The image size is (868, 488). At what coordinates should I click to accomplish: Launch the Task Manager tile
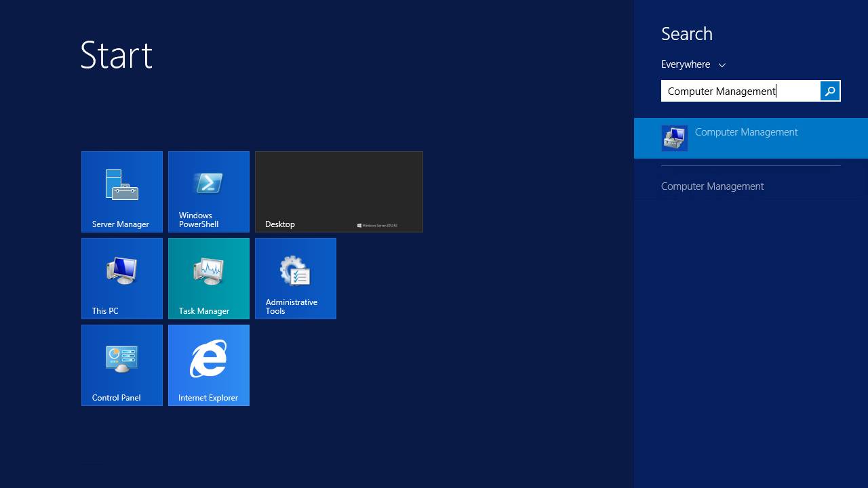(209, 279)
